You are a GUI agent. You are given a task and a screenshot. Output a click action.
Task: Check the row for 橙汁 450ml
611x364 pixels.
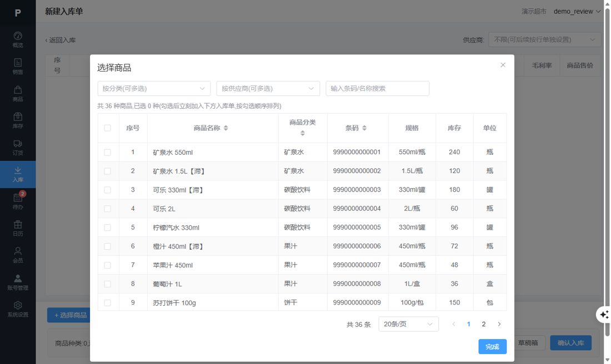pyautogui.click(x=108, y=246)
